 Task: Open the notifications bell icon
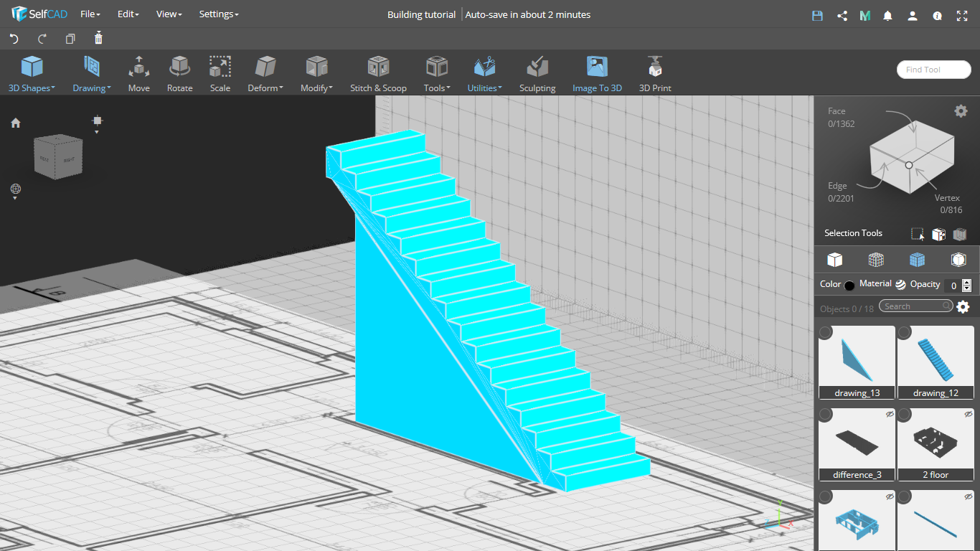pyautogui.click(x=888, y=15)
